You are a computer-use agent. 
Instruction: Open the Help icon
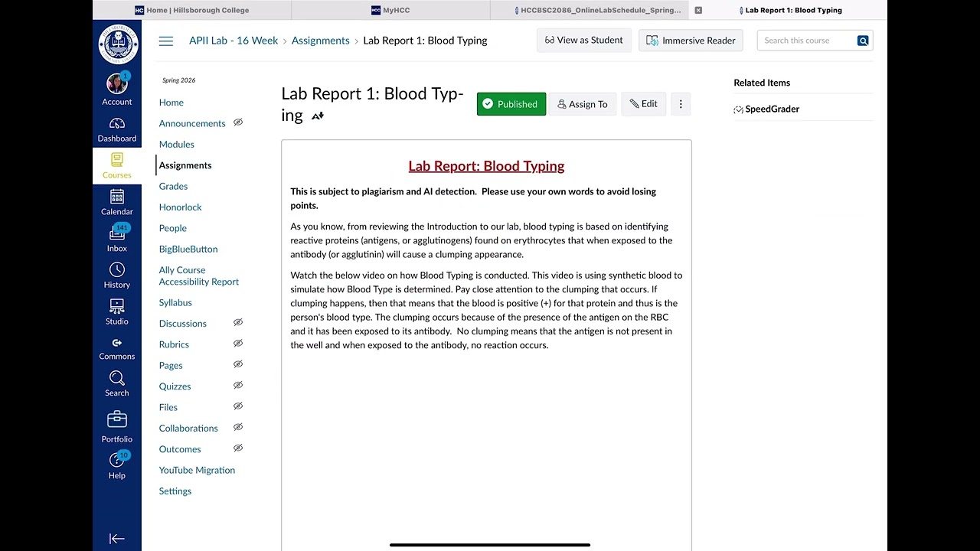point(117,460)
